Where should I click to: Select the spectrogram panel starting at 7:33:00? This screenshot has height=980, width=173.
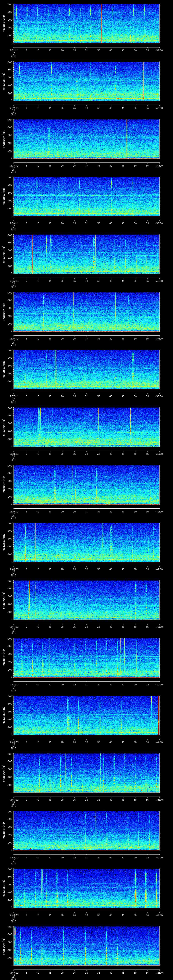click(87, 139)
